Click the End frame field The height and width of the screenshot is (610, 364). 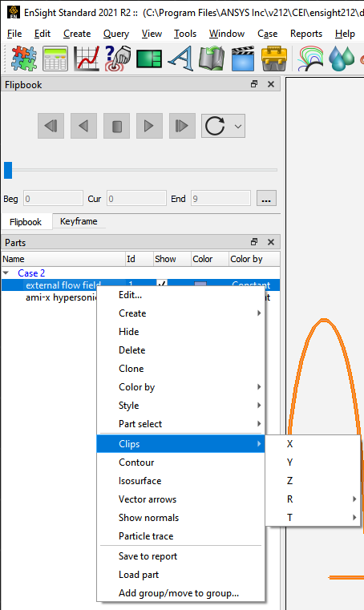coord(220,199)
